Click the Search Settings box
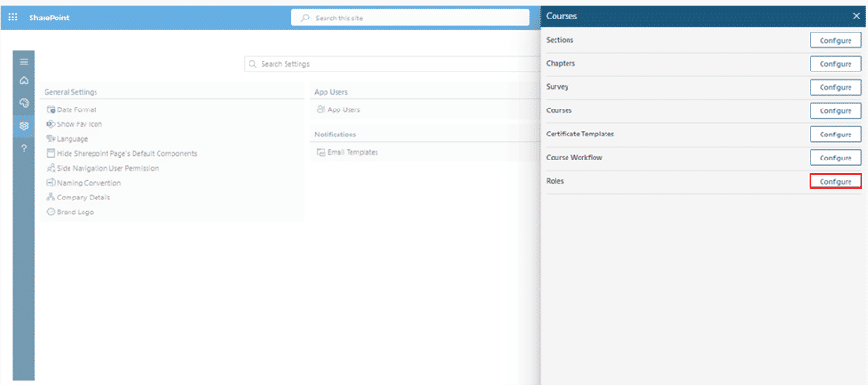Image resolution: width=868 pixels, height=385 pixels. (392, 64)
